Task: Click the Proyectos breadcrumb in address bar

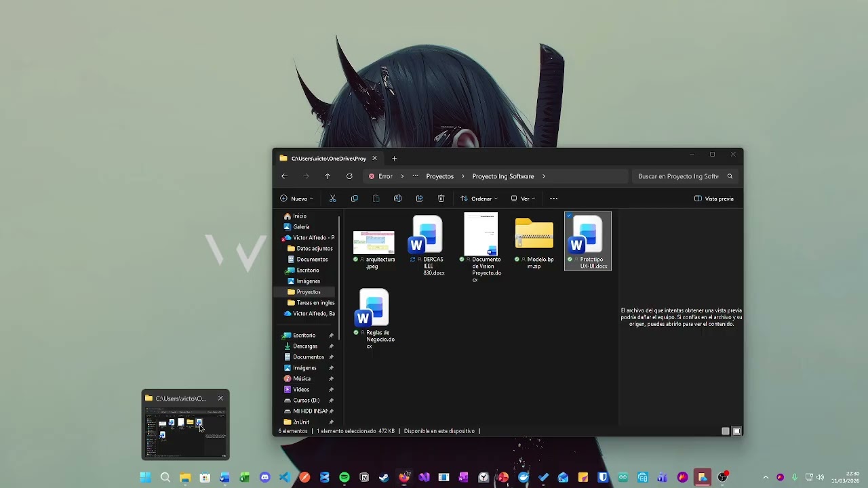Action: pos(439,176)
